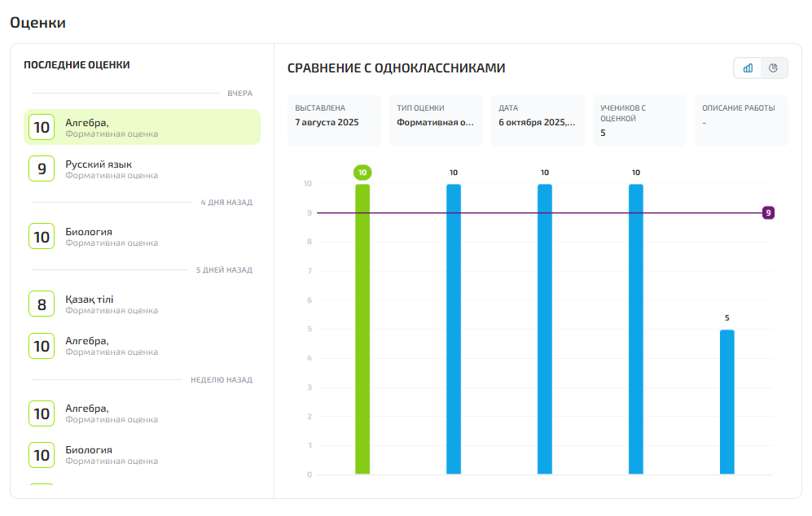Screen dimensions: 812x516
Task: Select Алгебра grade from 5 days ago
Action: (x=142, y=346)
